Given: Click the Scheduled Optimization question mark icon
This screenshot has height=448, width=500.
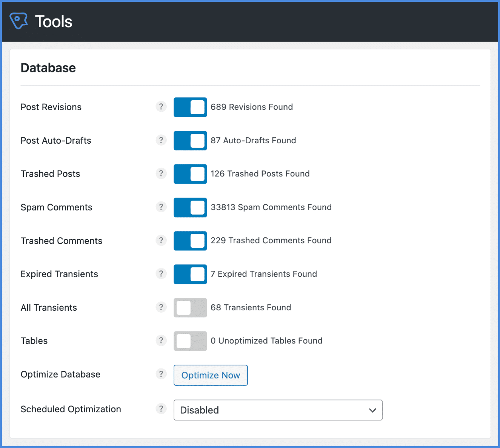Looking at the screenshot, I should pyautogui.click(x=161, y=408).
